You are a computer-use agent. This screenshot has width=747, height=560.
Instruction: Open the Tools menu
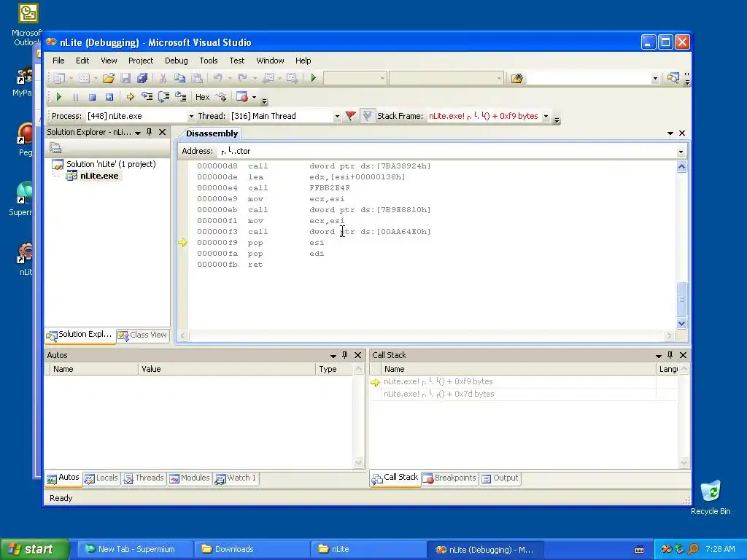click(x=208, y=61)
